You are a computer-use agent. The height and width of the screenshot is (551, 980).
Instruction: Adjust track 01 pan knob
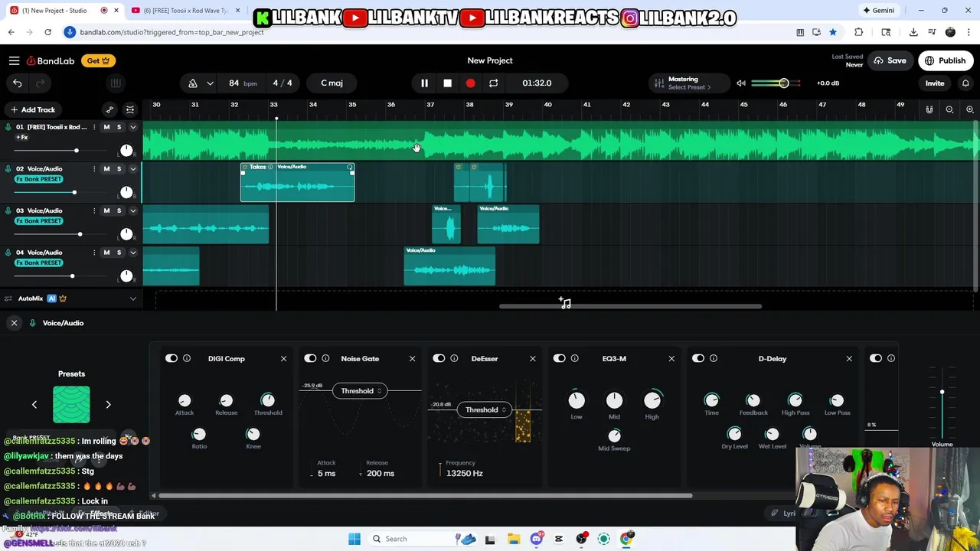point(126,150)
